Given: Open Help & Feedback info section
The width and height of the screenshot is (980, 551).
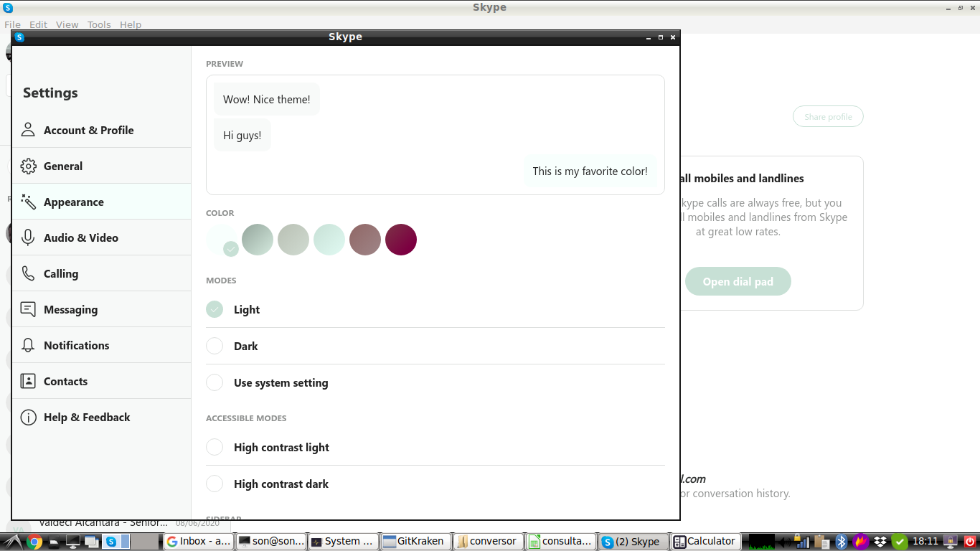Looking at the screenshot, I should (x=101, y=417).
